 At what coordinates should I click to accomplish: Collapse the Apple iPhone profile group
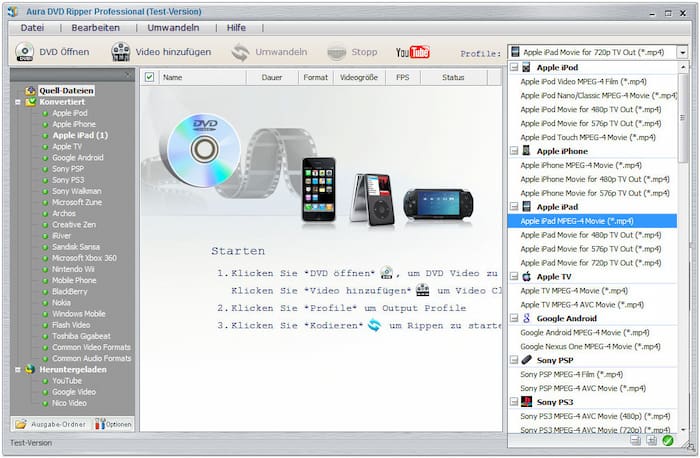pyautogui.click(x=514, y=151)
